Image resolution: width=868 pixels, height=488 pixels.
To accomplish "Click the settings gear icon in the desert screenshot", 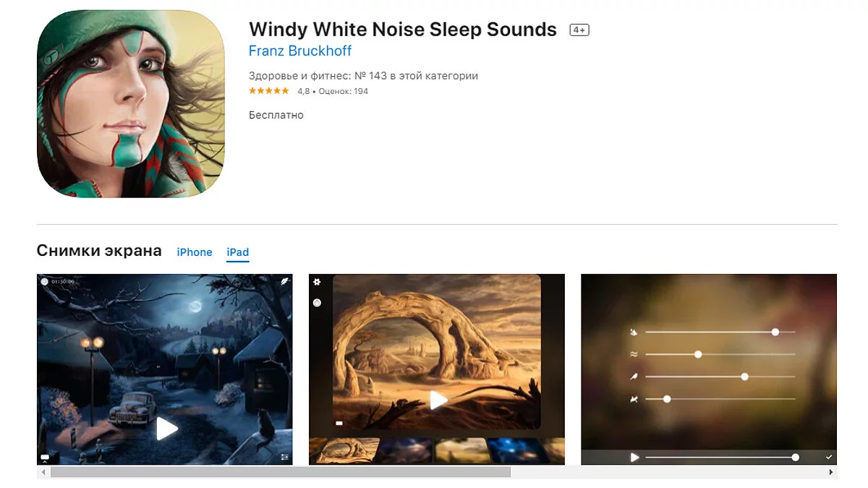I will (317, 282).
